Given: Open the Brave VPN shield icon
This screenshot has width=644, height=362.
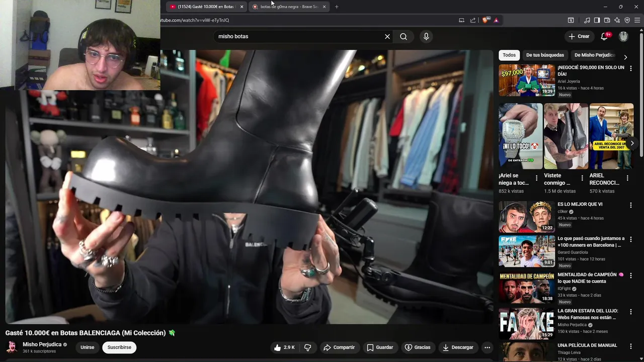Looking at the screenshot, I should point(627,20).
